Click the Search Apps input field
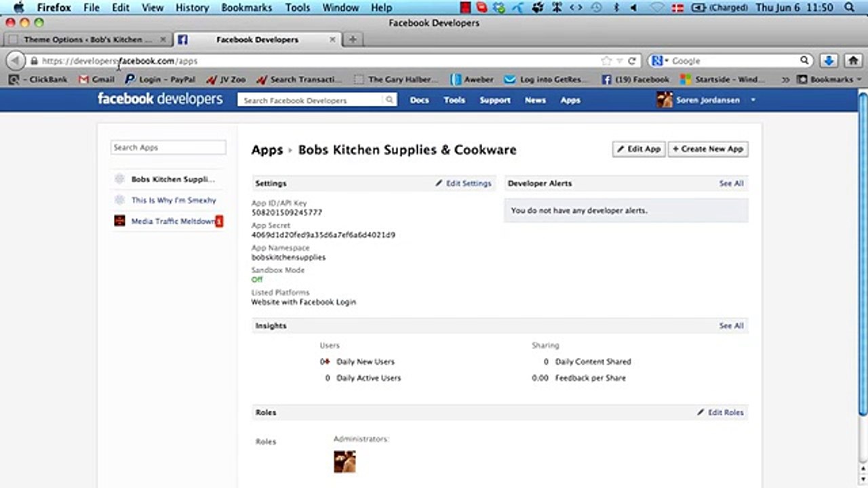The image size is (868, 488). click(x=168, y=147)
